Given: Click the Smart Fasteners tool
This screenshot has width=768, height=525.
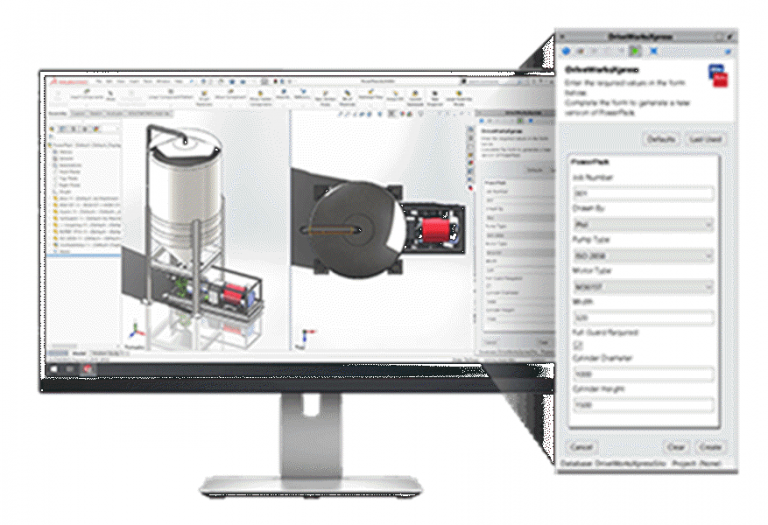Looking at the screenshot, I should (x=204, y=97).
